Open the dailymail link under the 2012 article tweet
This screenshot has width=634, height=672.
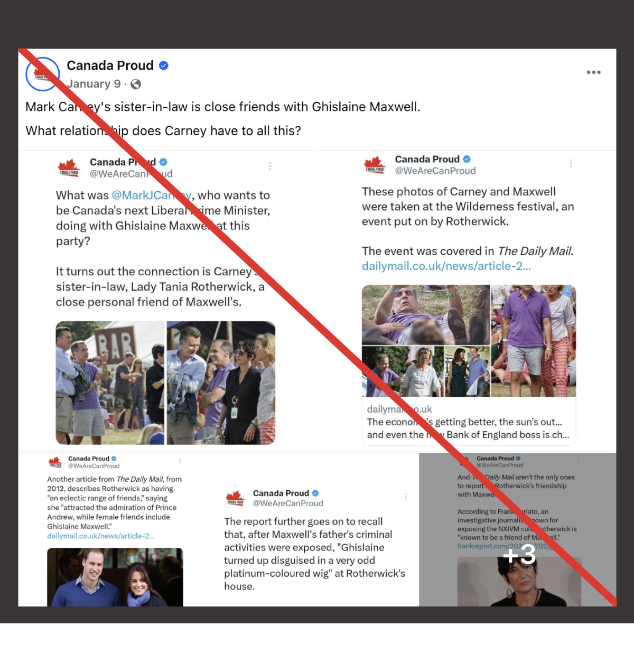[x=101, y=536]
